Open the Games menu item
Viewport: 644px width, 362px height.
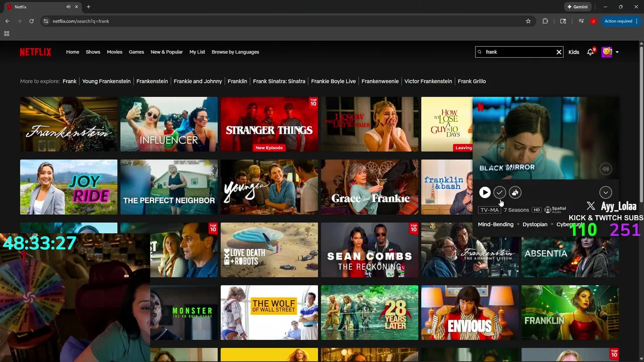[x=136, y=52]
